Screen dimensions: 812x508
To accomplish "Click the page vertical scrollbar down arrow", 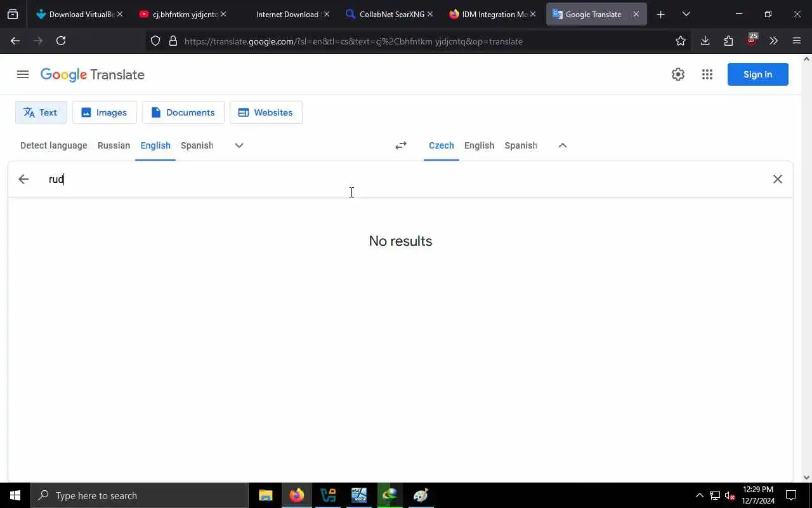I will tap(807, 478).
